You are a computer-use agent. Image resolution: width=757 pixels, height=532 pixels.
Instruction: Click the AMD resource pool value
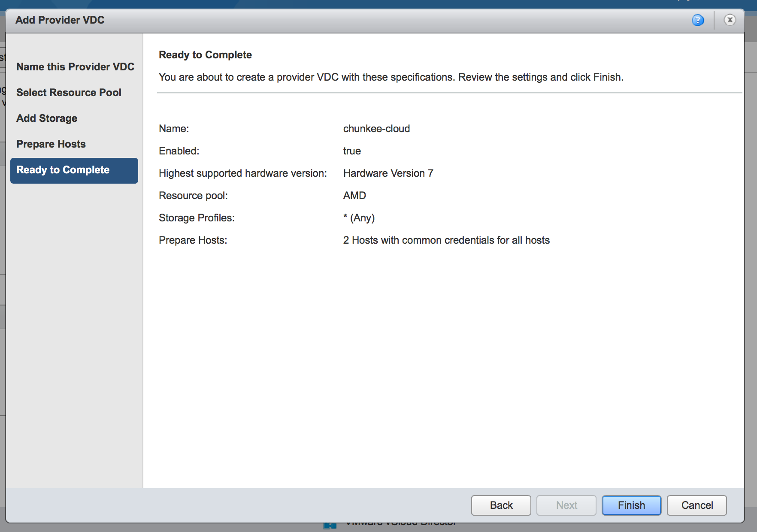click(354, 196)
